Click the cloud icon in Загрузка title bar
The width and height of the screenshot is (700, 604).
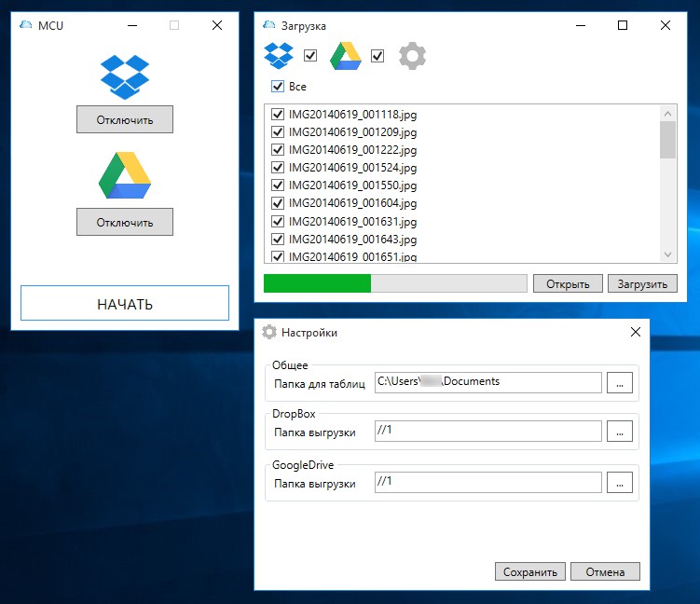(x=269, y=25)
